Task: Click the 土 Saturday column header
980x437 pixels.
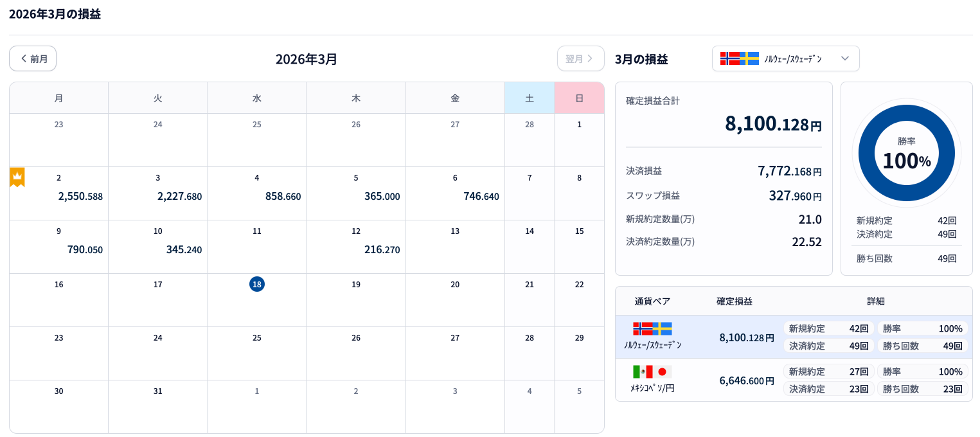Action: point(530,98)
